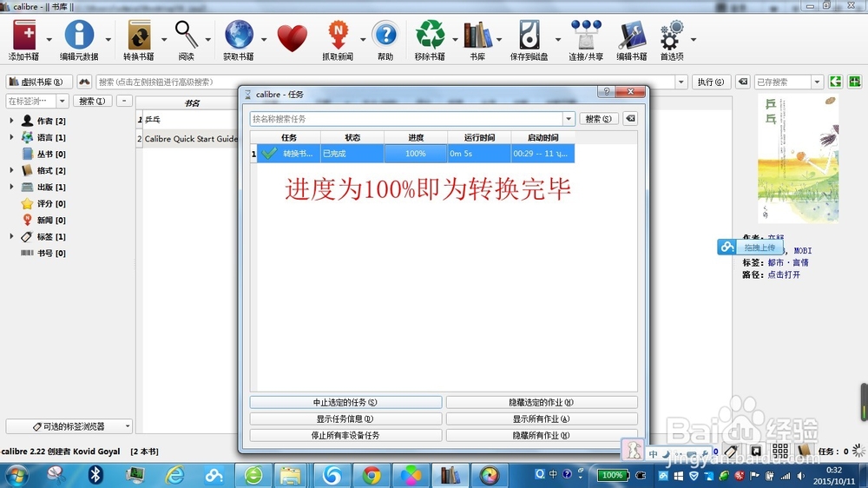Viewport: 868px width, 488px height.
Task: Click 中止选定的任务 button
Action: (345, 402)
